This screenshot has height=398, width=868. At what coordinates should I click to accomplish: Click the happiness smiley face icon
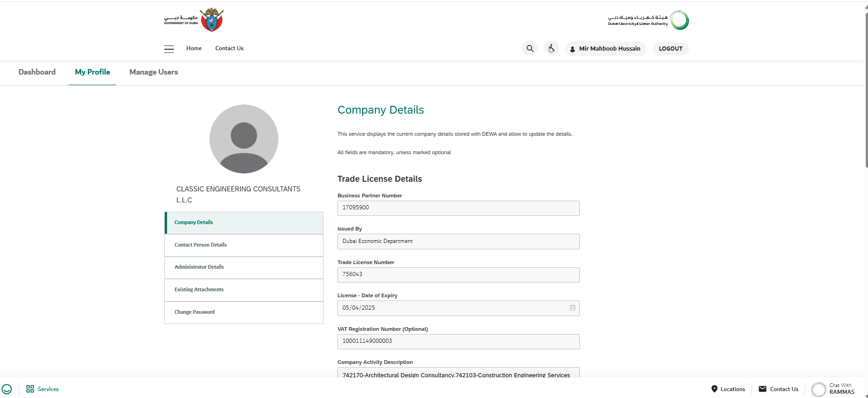[7, 389]
